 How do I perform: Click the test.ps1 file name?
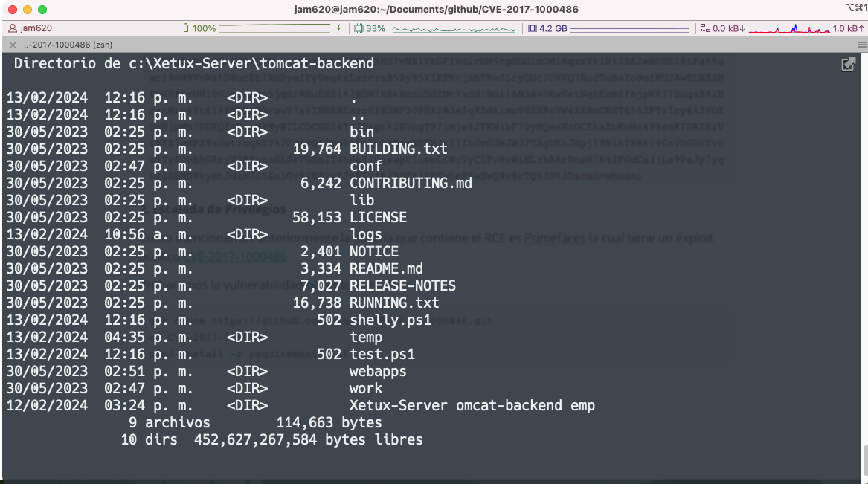point(382,355)
